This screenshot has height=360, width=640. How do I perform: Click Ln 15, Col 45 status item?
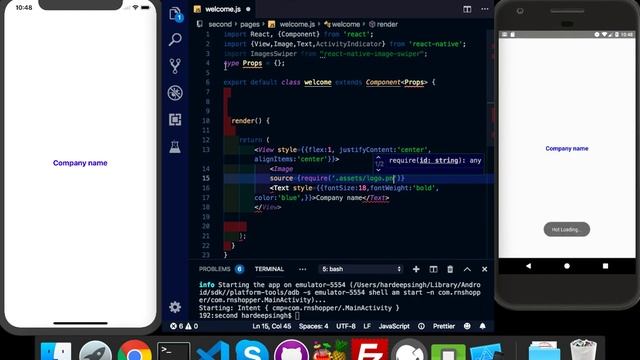click(272, 326)
